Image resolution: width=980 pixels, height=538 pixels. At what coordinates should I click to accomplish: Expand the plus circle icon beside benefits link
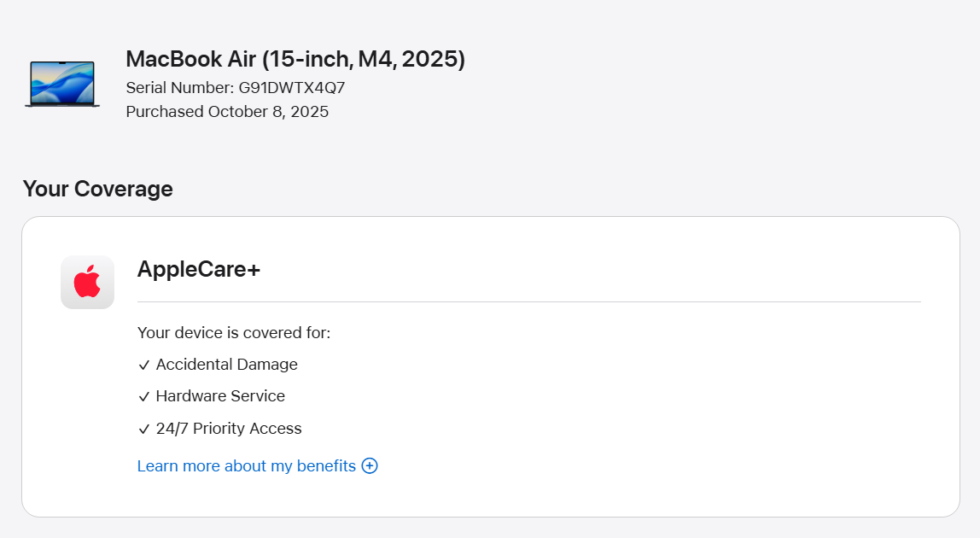click(x=370, y=466)
